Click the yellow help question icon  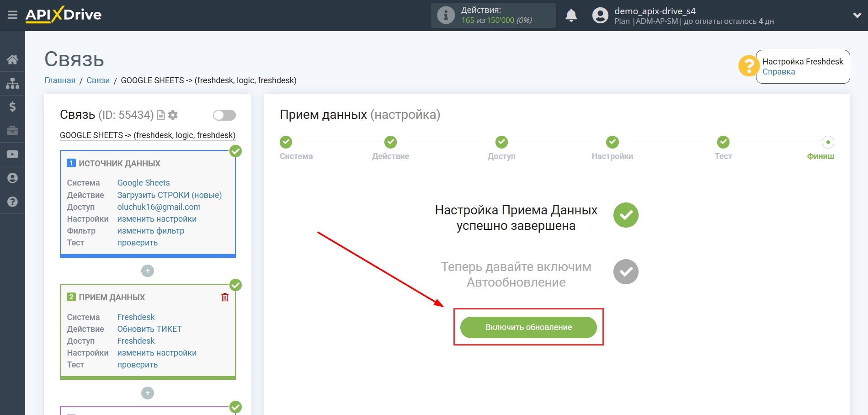coord(748,66)
